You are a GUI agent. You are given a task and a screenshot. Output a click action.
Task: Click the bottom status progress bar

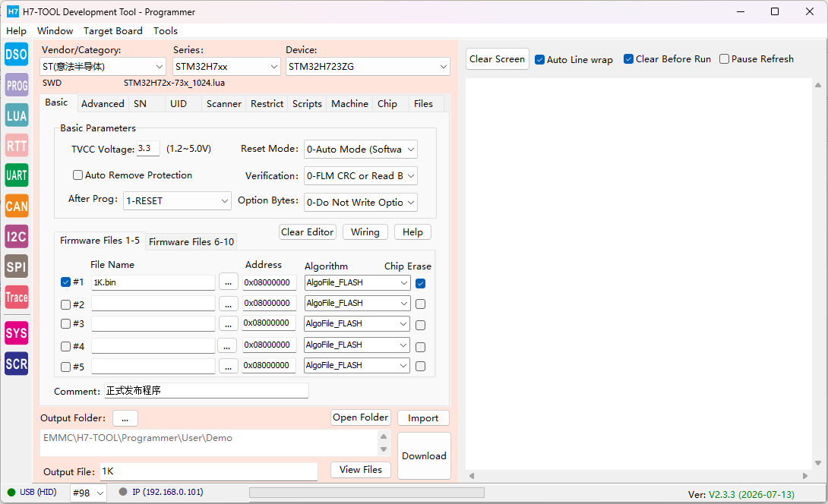pos(366,493)
